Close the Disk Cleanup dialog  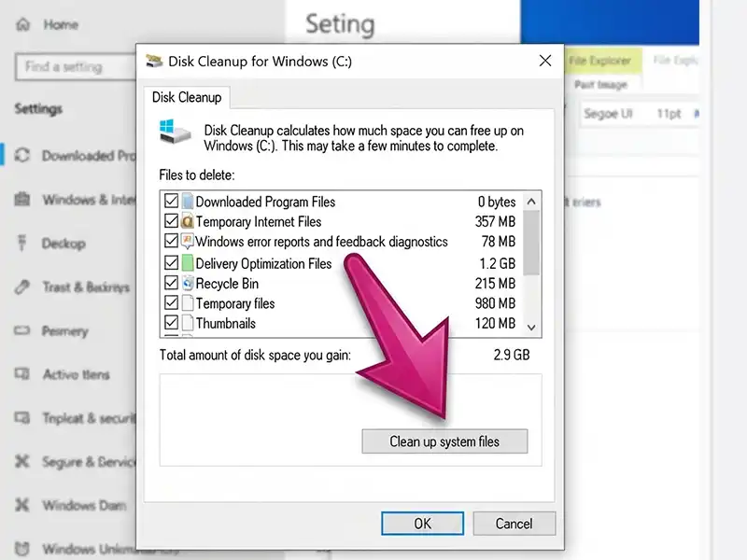[x=545, y=61]
